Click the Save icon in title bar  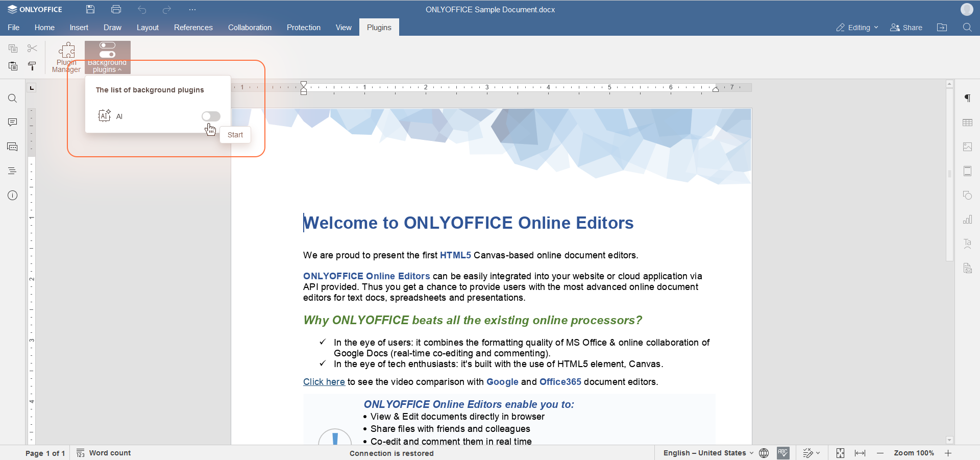90,9
